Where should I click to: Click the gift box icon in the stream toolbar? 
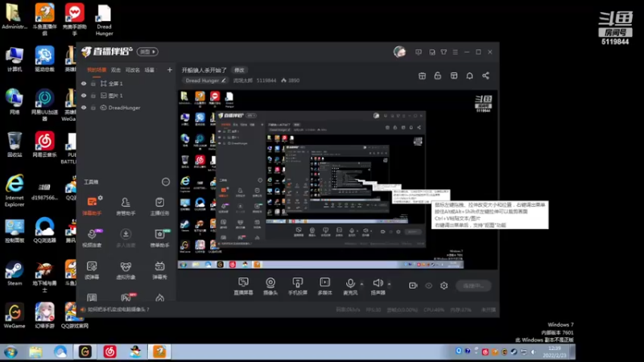coord(422,76)
